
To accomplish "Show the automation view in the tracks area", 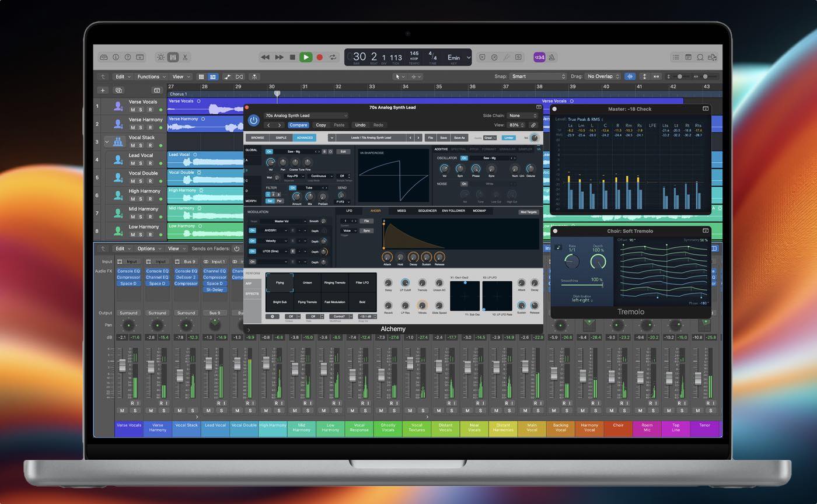I will [227, 76].
